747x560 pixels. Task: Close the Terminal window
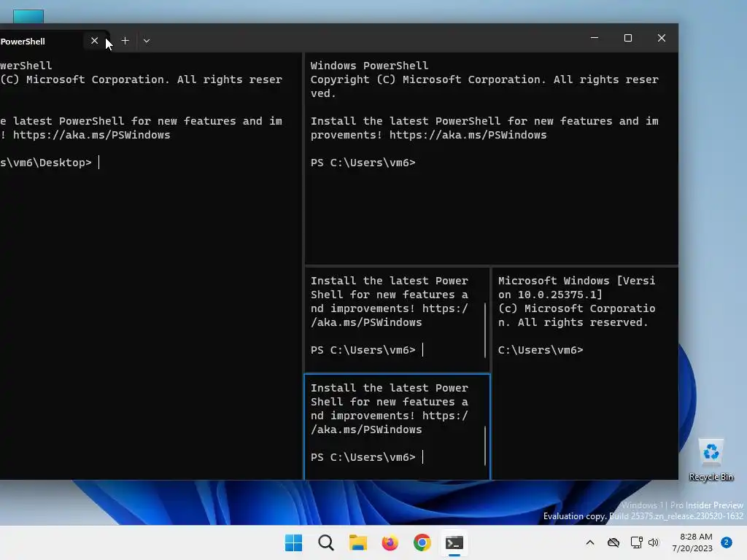pos(661,38)
